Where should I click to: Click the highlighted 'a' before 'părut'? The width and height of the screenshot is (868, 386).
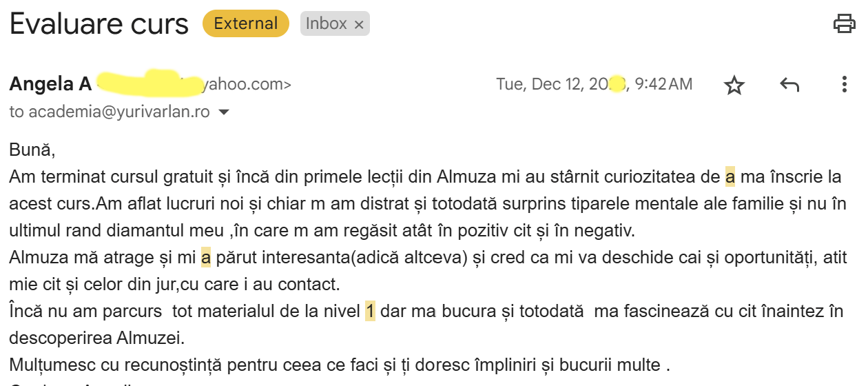[x=206, y=258]
